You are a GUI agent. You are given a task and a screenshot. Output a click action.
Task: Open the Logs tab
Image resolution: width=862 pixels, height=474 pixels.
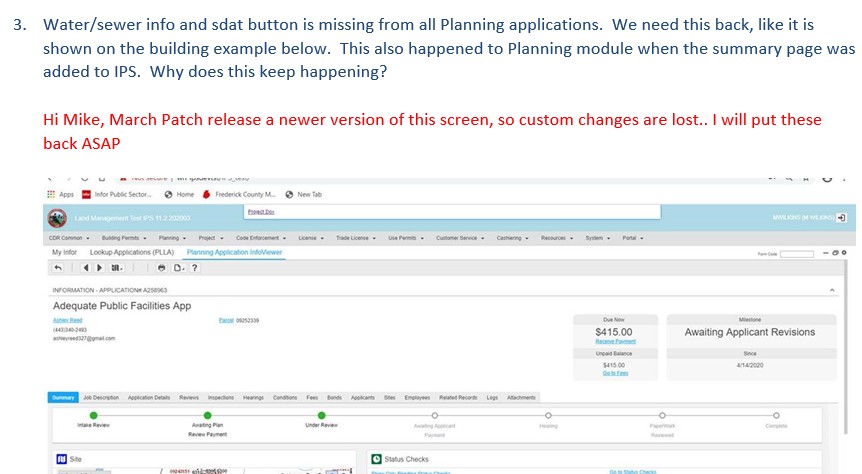(492, 398)
